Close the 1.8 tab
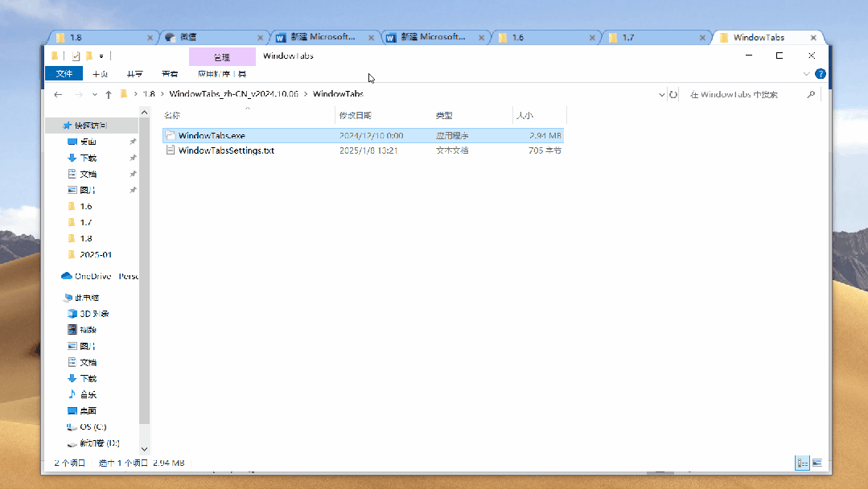This screenshot has width=868, height=490. 150,38
